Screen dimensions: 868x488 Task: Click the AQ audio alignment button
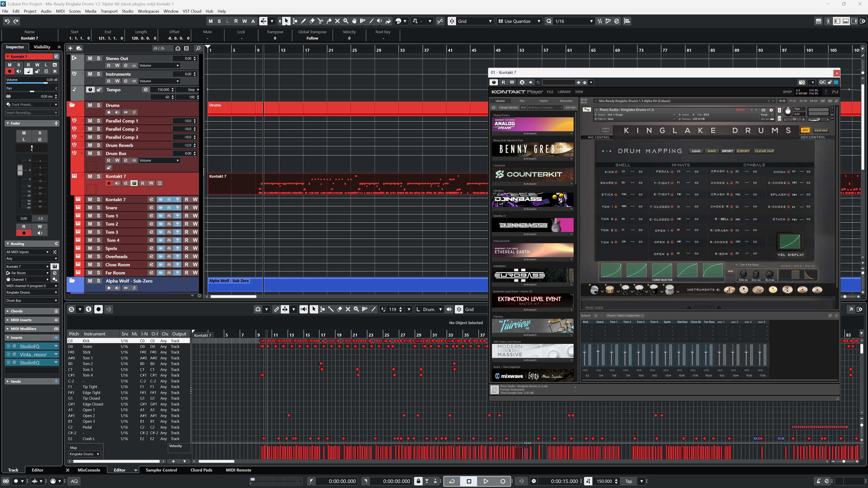point(74,481)
